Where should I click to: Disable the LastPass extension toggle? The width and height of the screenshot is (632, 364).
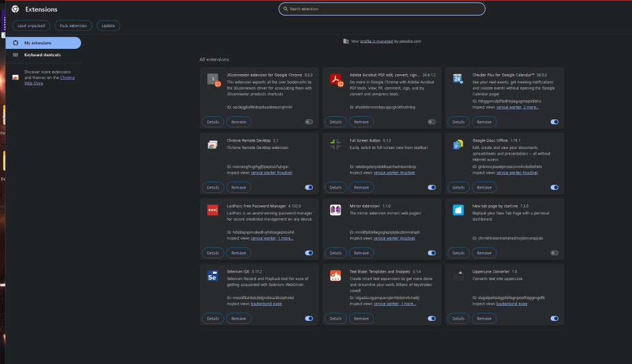309,253
